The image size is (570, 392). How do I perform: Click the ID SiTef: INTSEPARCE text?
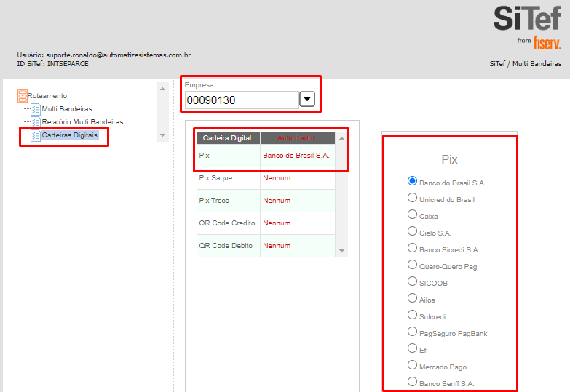point(52,64)
